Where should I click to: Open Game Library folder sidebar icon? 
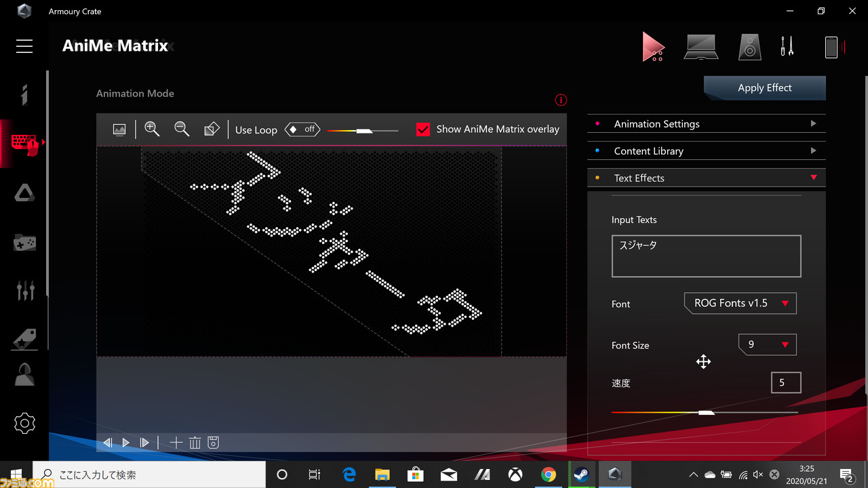[x=24, y=242]
